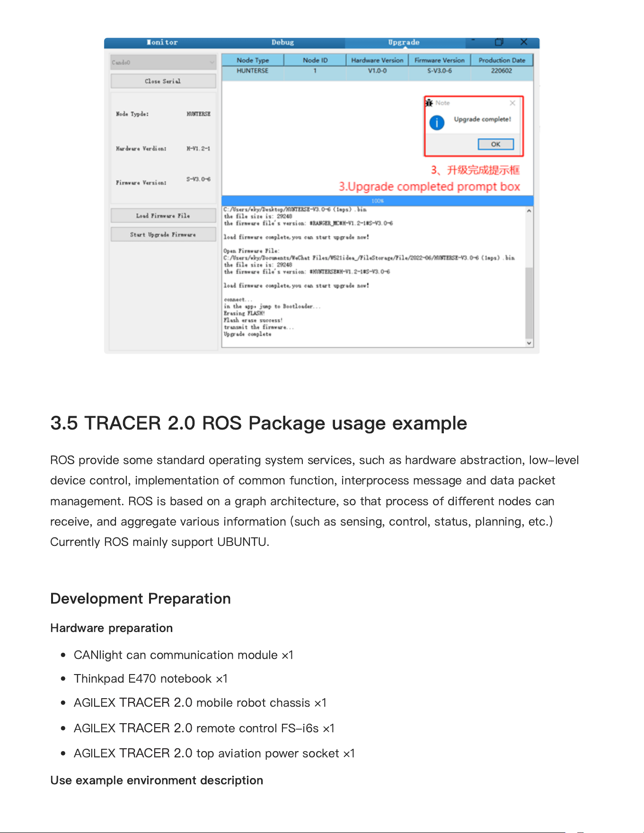This screenshot has height=833, width=644.
Task: Click the Close Serial button
Action: pos(163,81)
